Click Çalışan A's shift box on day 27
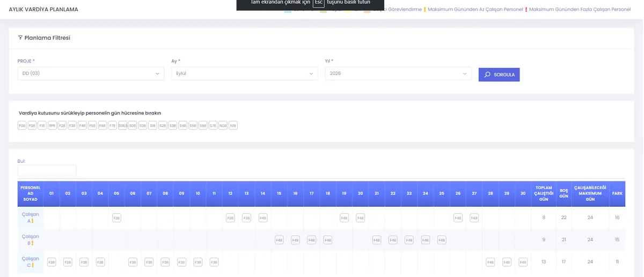644x277 pixels. pyautogui.click(x=474, y=218)
